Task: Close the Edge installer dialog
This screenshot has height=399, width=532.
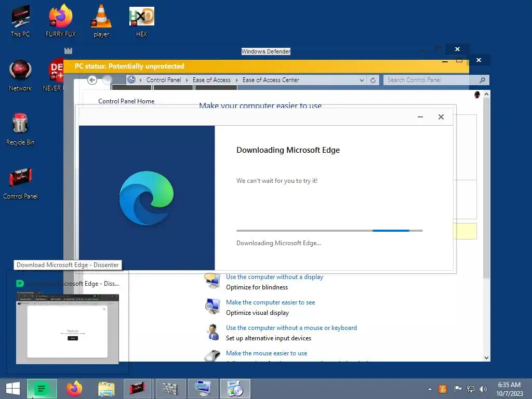Action: (x=441, y=117)
